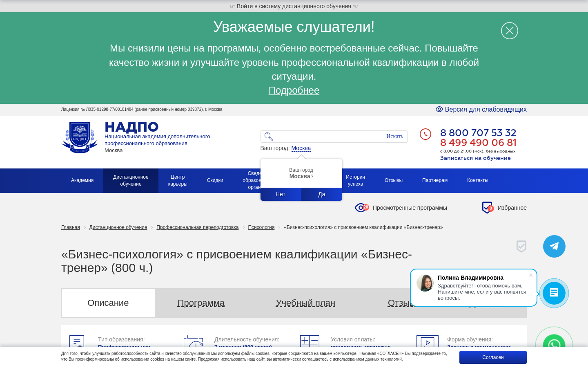588x368 pixels.
Task: Close the green announcement banner
Action: 510,31
